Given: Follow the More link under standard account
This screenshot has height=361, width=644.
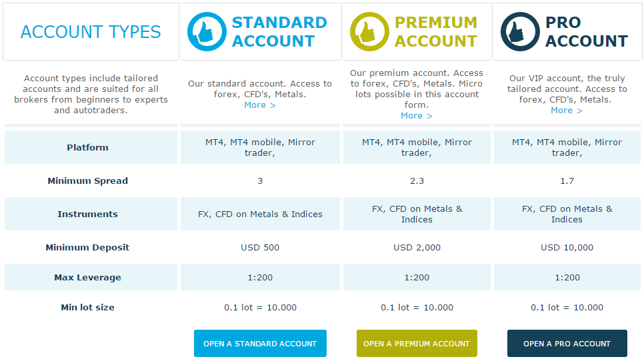Looking at the screenshot, I should [x=260, y=105].
